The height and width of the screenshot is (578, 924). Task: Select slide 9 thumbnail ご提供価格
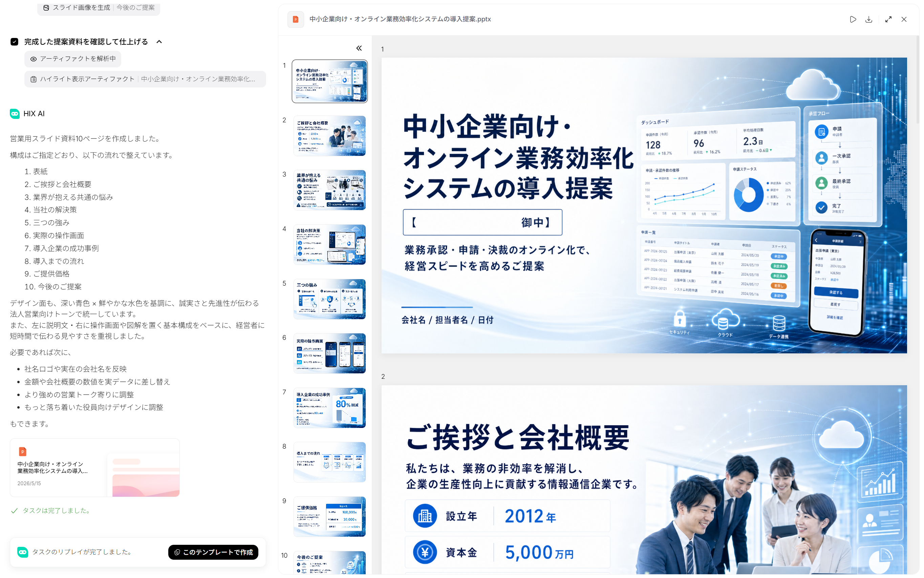(329, 516)
